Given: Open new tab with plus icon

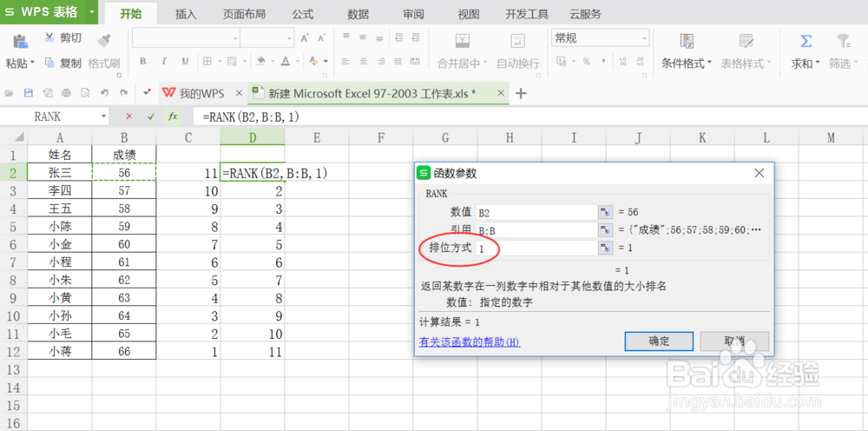Looking at the screenshot, I should 520,94.
